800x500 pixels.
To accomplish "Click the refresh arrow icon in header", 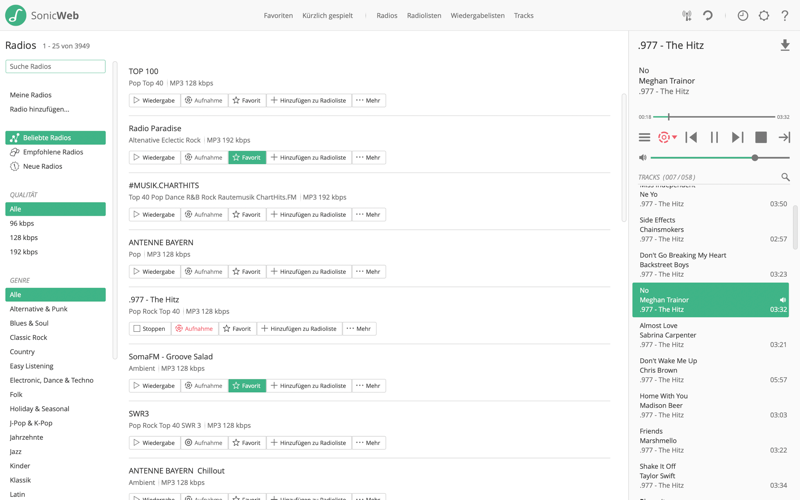I will tap(708, 16).
